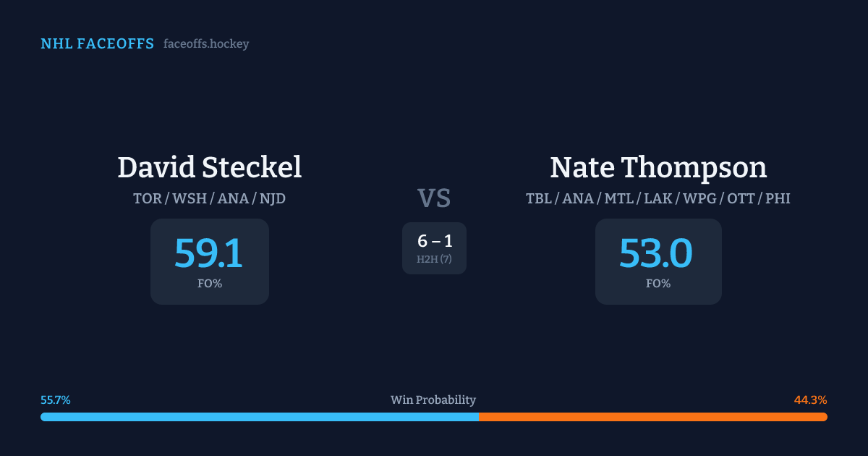Click the WSH team abbreviation
The height and width of the screenshot is (456, 868).
[x=188, y=198]
